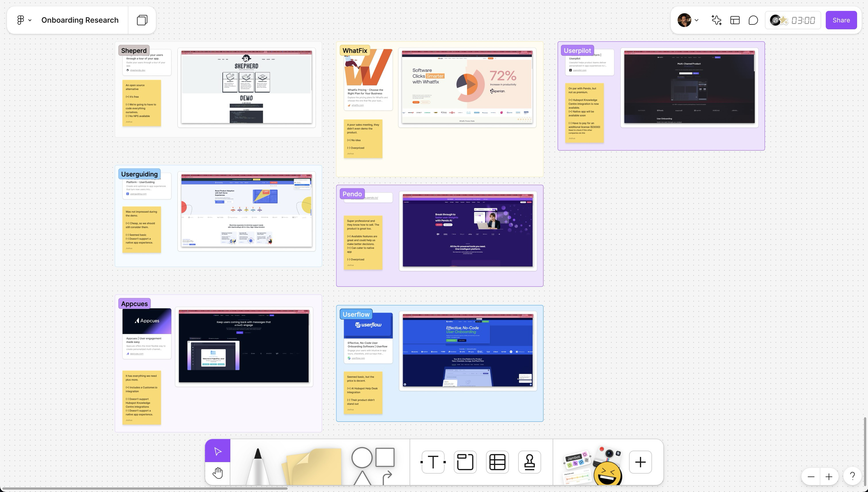
Task: Select sticky note 'A poor sales meeting'
Action: pos(363,139)
